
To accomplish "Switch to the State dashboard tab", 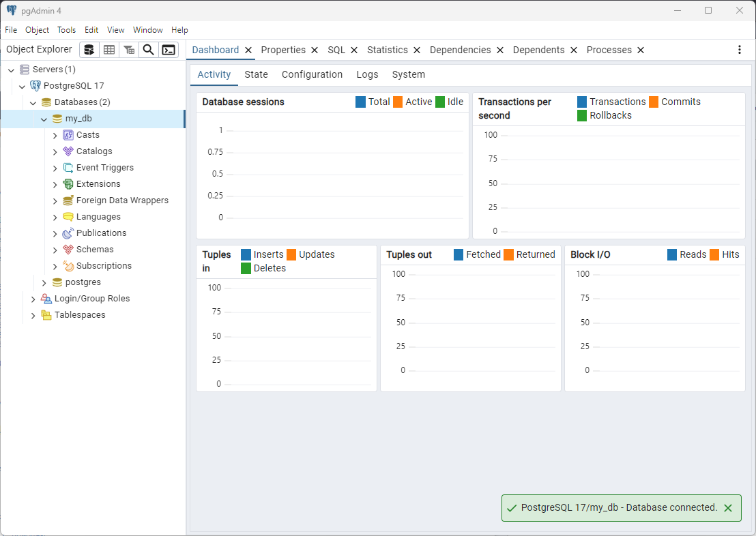I will (256, 75).
